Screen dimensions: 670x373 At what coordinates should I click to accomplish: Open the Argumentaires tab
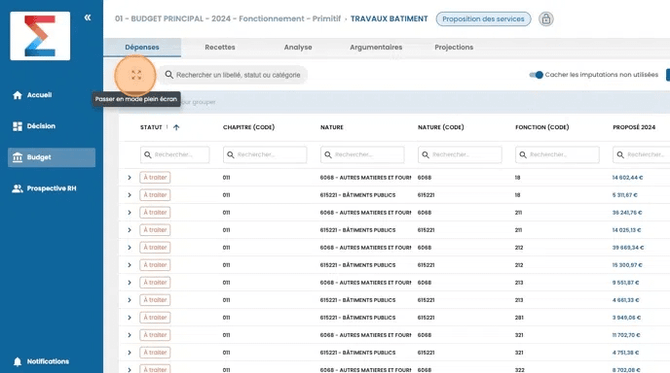[376, 47]
